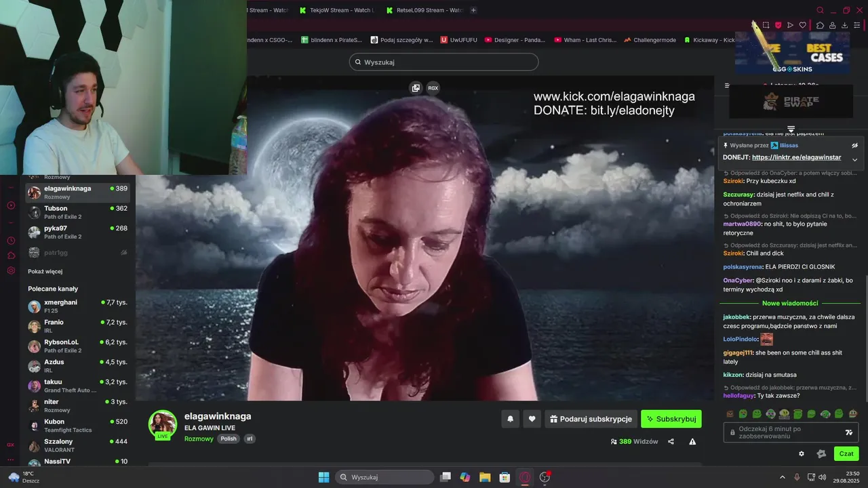Click the browser player arrow icon
This screenshot has height=488, width=868.
pyautogui.click(x=790, y=25)
